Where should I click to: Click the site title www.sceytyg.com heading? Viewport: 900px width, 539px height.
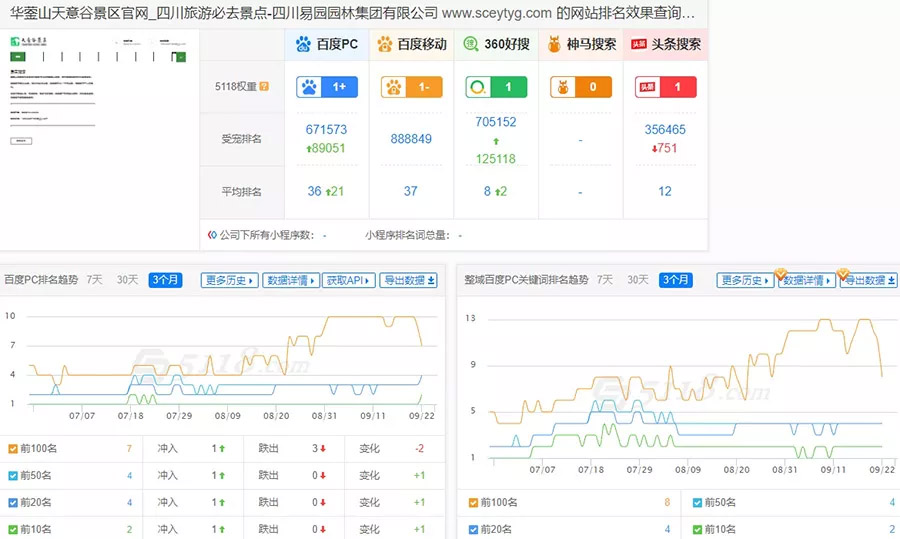coord(352,13)
